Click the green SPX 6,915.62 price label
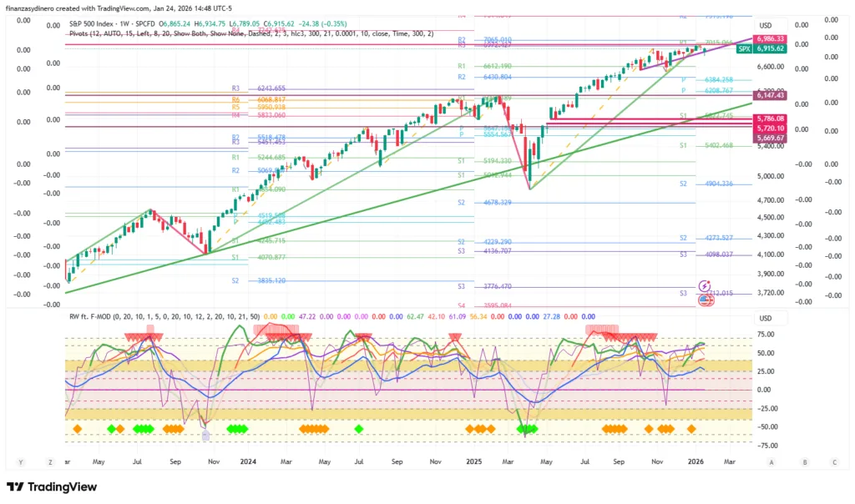Screen dimensions: 855x504 pos(760,49)
